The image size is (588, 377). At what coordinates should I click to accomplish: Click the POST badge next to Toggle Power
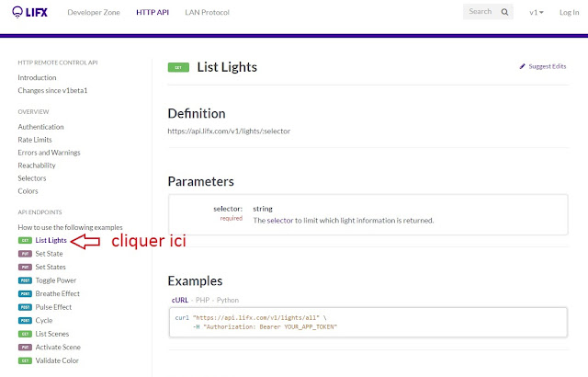click(x=25, y=280)
